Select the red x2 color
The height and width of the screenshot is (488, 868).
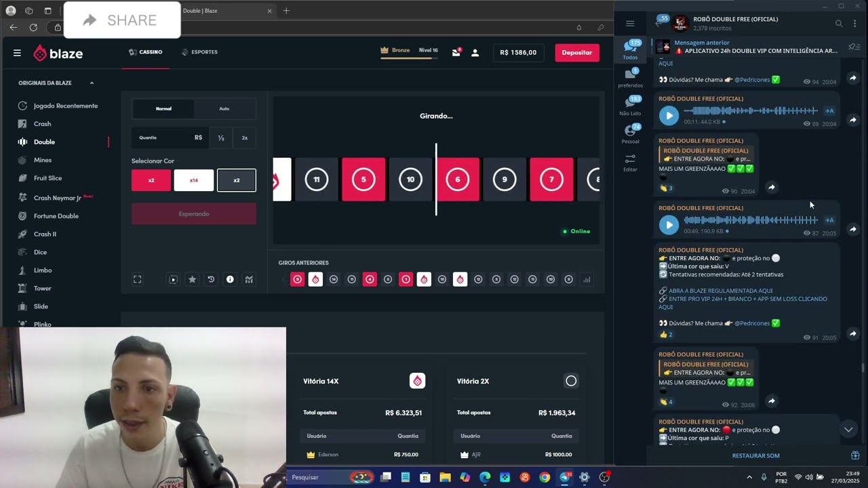(x=151, y=180)
